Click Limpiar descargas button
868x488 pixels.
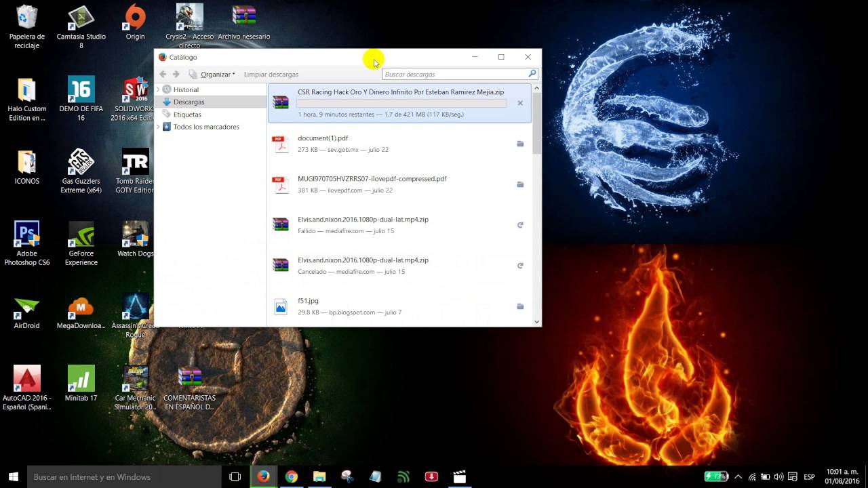click(x=271, y=74)
